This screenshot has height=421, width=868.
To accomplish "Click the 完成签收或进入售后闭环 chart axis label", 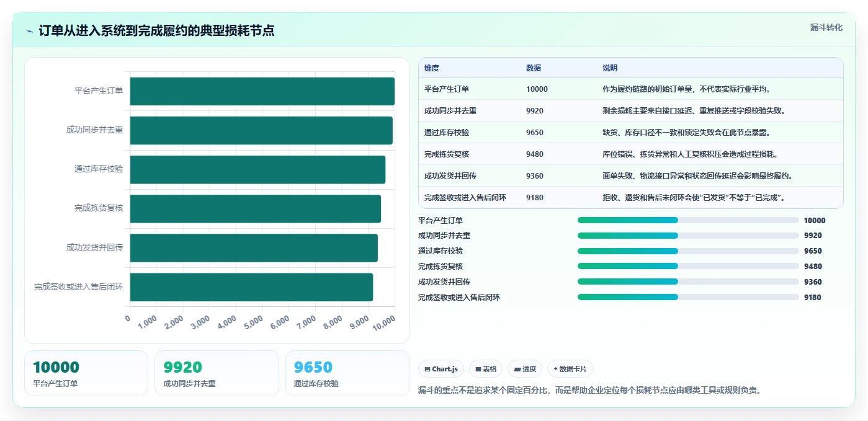I will point(79,287).
